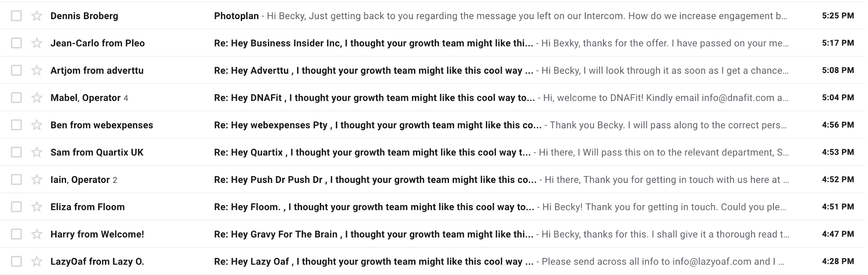Star the Jean-Carlo from Pleo email

point(36,43)
